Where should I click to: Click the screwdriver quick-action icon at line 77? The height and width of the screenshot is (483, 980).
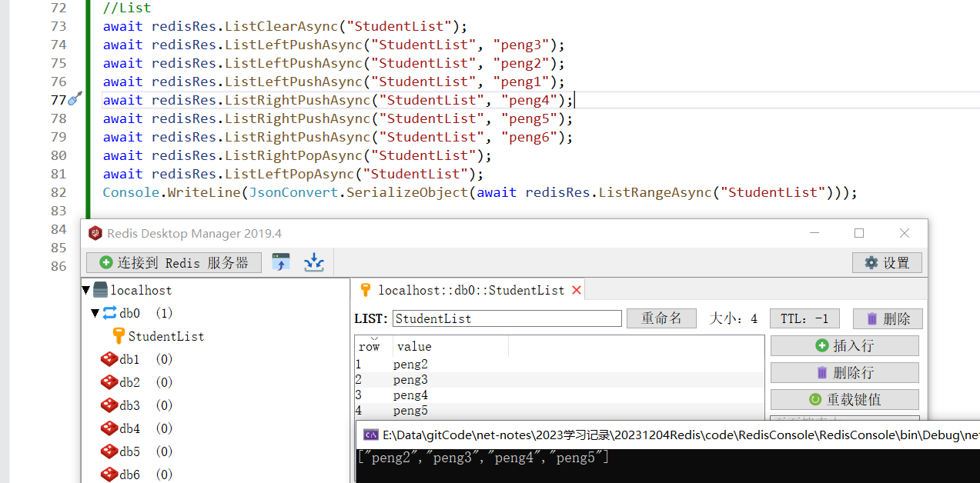[75, 99]
